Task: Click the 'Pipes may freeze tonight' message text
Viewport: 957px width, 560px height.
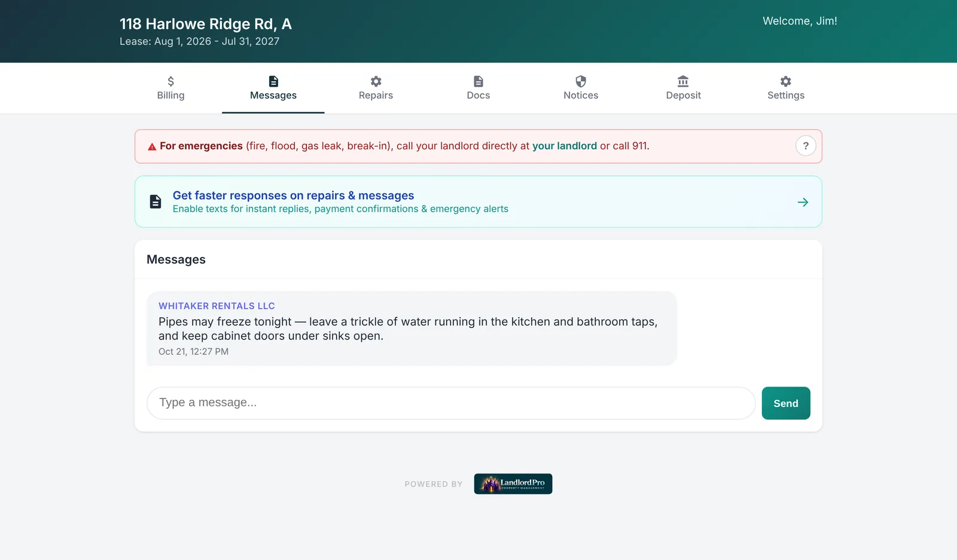Action: [408, 329]
